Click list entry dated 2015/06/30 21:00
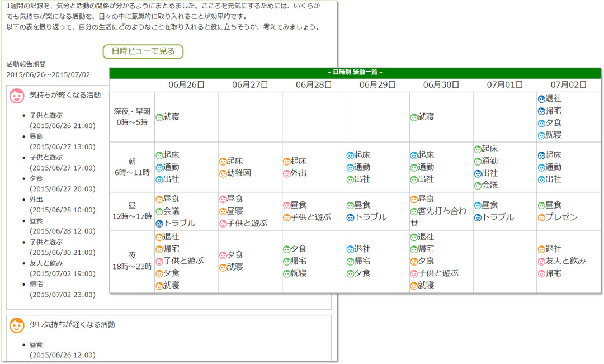The width and height of the screenshot is (604, 364). 63,247
